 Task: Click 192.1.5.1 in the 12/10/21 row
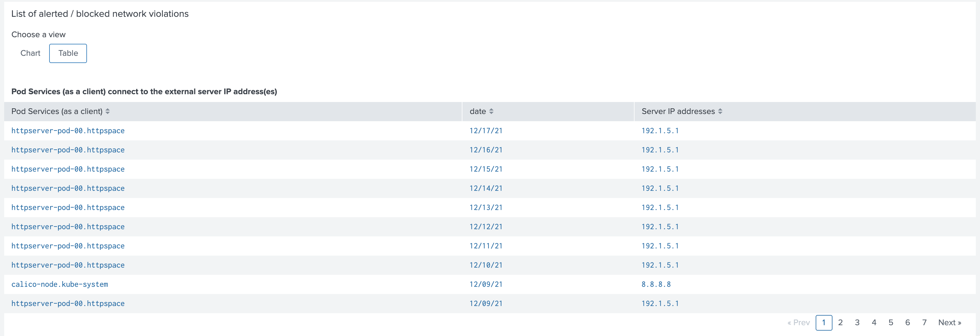click(x=660, y=265)
